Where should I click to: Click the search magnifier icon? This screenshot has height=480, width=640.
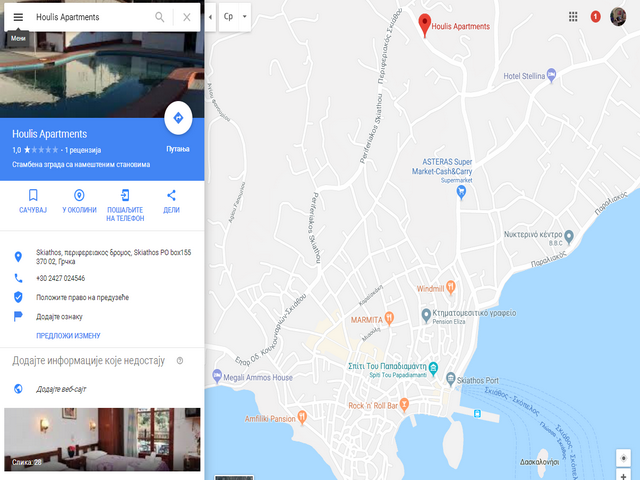tap(160, 17)
